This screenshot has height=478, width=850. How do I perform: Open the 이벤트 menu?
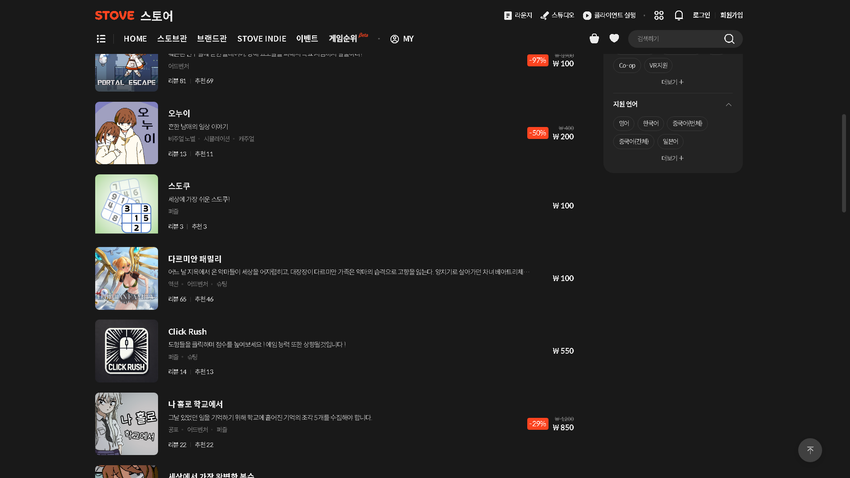click(x=307, y=39)
